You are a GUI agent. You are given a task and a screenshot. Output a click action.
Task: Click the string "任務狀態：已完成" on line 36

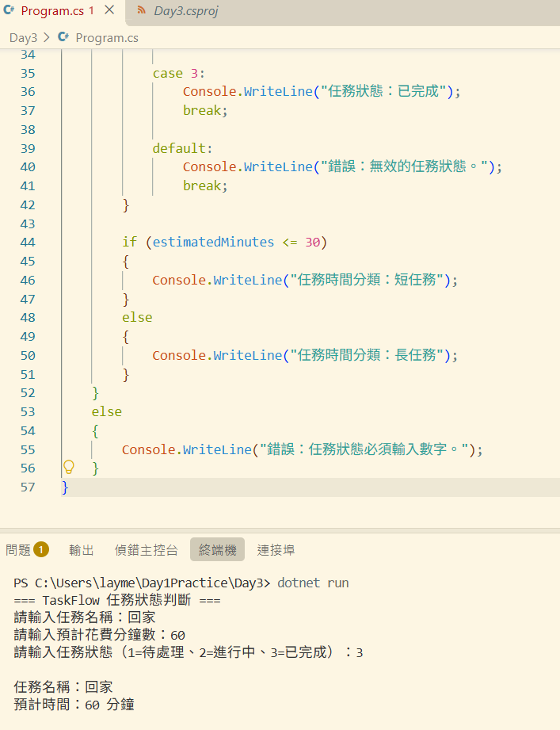coord(383,91)
